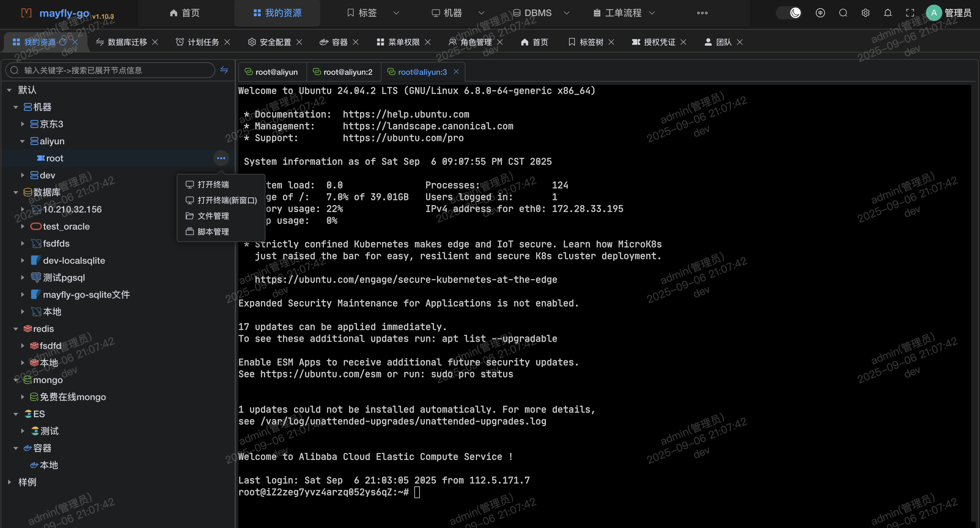Close the 授权凭证 tab
980x528 pixels.
(683, 42)
